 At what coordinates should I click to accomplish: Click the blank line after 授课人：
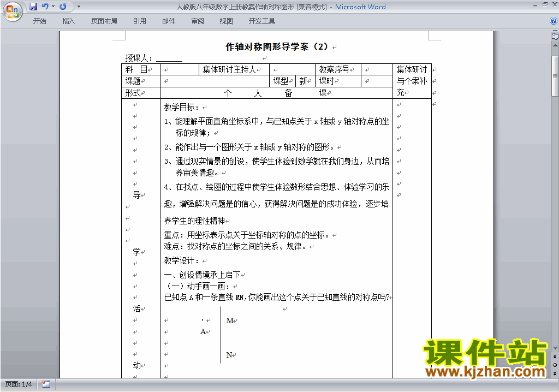pos(169,58)
